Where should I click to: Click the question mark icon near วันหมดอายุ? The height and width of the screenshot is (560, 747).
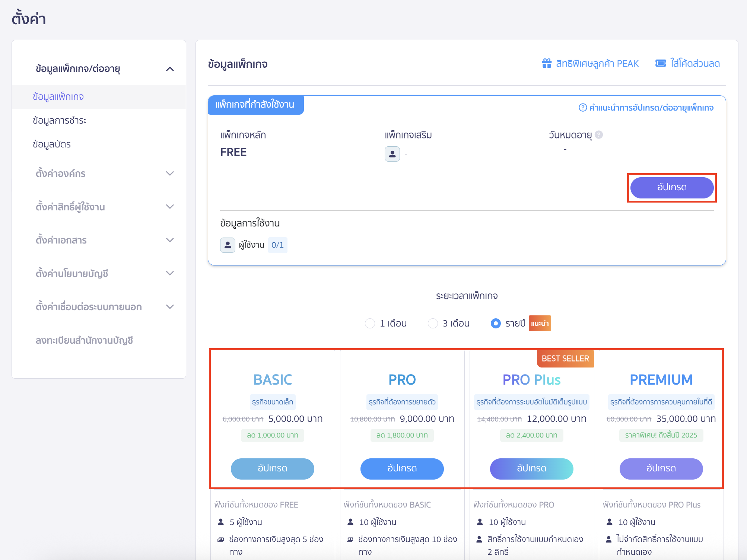point(598,135)
